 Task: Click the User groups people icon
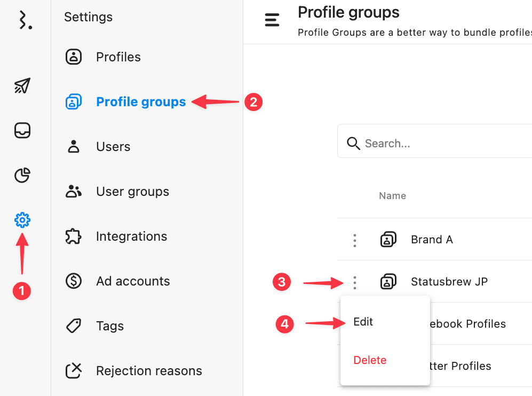pos(74,191)
